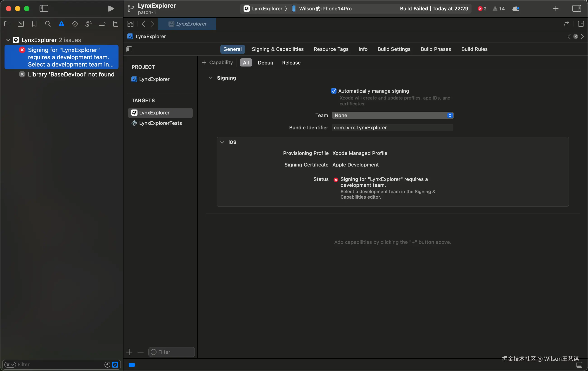Select the issue navigator warning icon
Screen dimensions: 588x371
(x=62, y=24)
